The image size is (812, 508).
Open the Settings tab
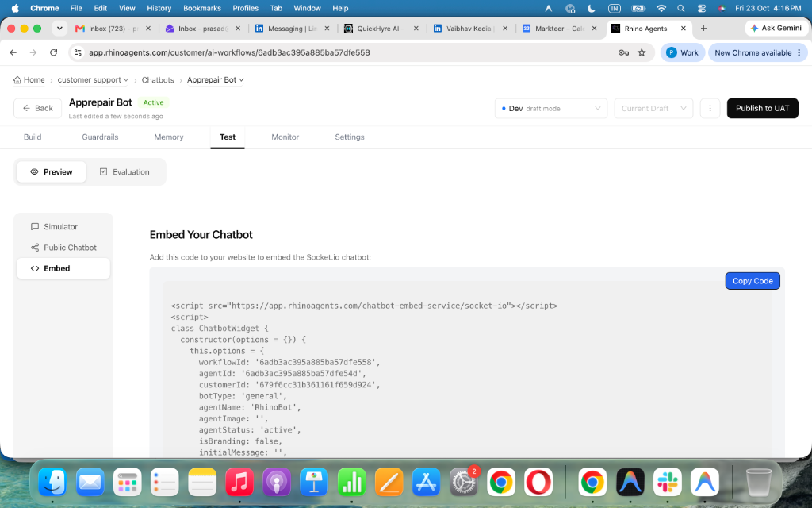(x=350, y=137)
